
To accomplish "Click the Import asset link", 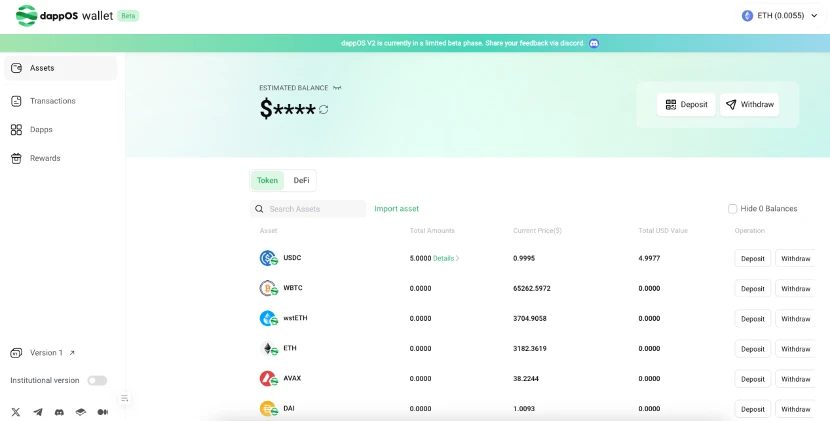I will pyautogui.click(x=396, y=209).
